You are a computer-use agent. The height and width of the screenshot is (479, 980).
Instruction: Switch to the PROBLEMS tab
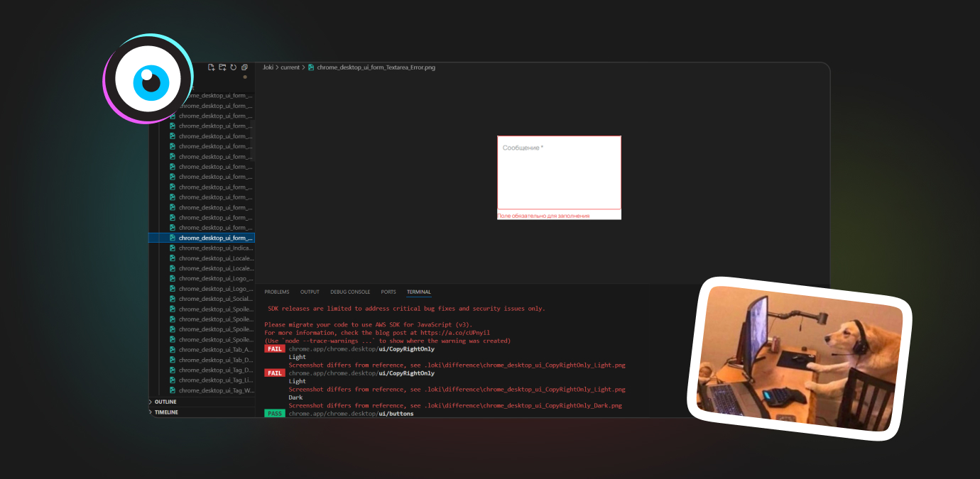pyautogui.click(x=277, y=292)
